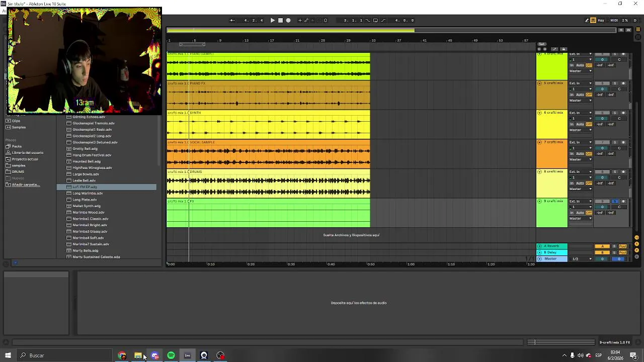Viewport: 644px width, 362px height.
Task: Click track 6 pan C control
Action: click(x=619, y=119)
